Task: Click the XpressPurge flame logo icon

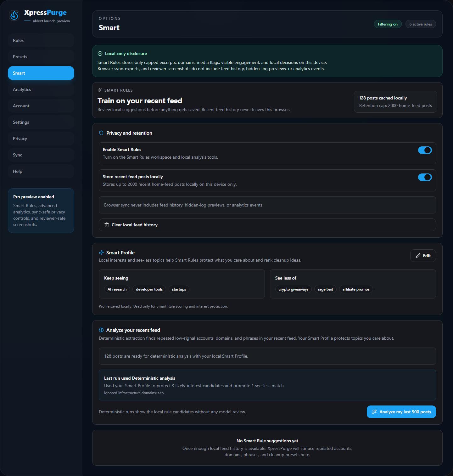Action: pos(14,15)
